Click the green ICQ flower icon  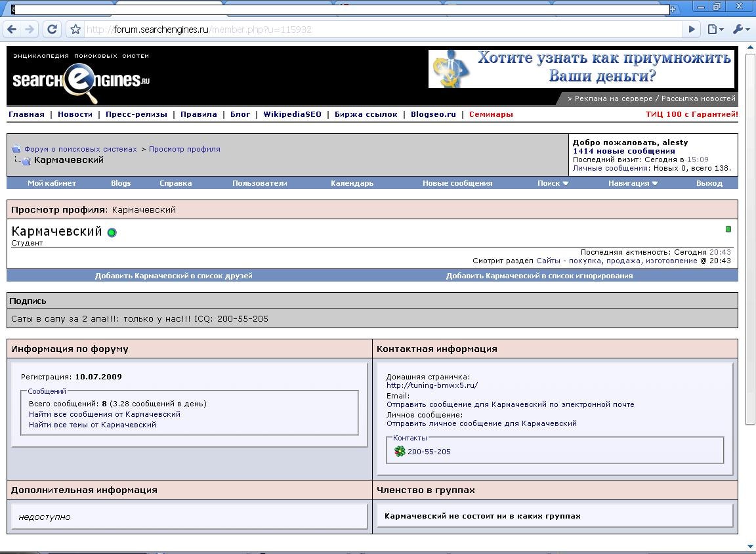(x=400, y=452)
